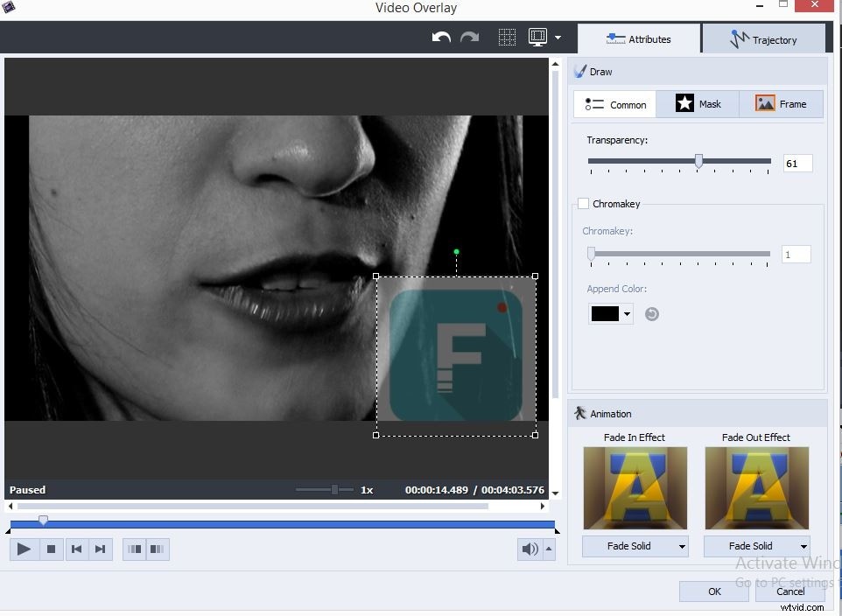Toggle the Draw checkbox in the panel header

coord(579,72)
